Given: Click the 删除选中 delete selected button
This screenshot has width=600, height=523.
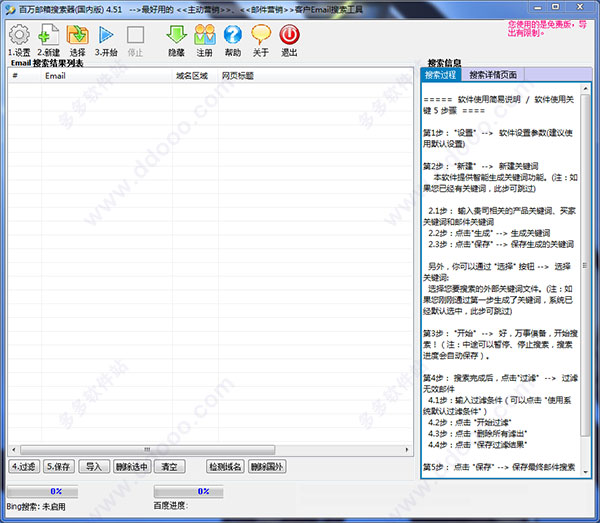Looking at the screenshot, I should click(x=132, y=466).
